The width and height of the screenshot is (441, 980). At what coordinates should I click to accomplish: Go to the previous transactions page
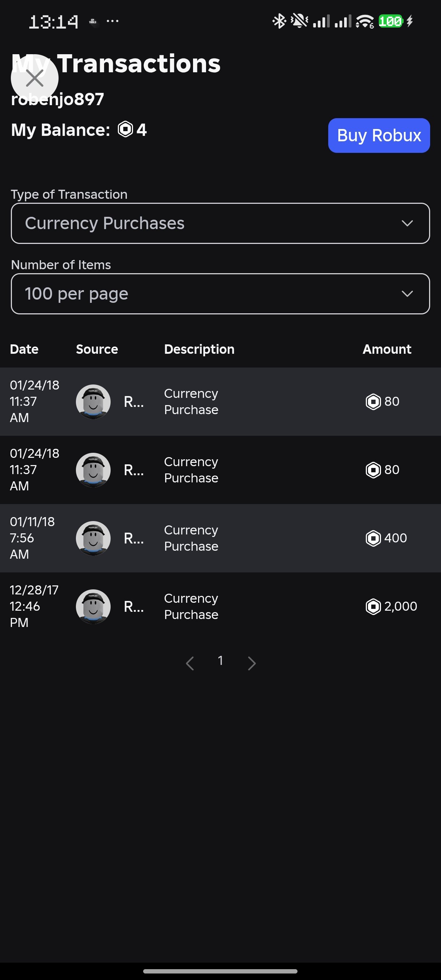[x=190, y=663]
